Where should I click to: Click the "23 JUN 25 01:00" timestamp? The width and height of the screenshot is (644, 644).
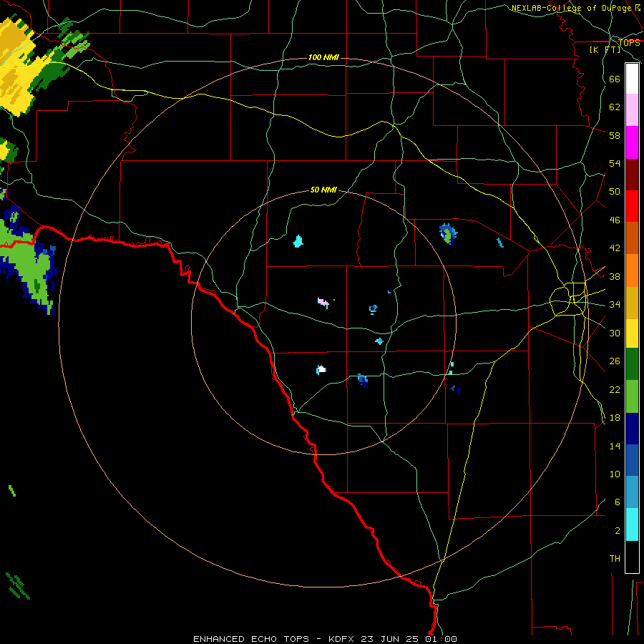click(x=409, y=639)
